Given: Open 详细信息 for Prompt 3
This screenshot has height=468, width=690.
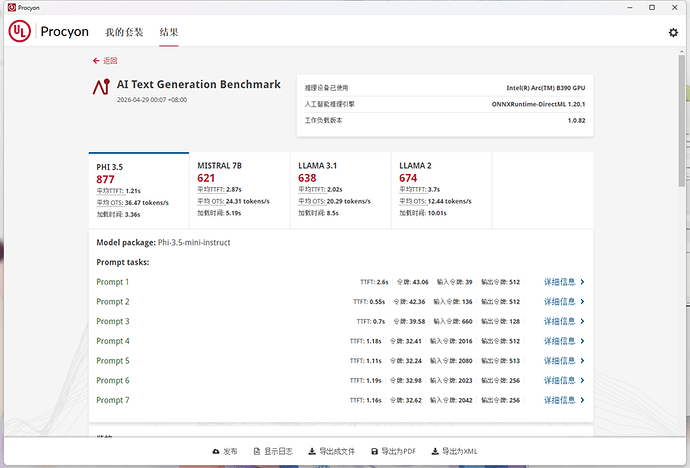Looking at the screenshot, I should 564,322.
